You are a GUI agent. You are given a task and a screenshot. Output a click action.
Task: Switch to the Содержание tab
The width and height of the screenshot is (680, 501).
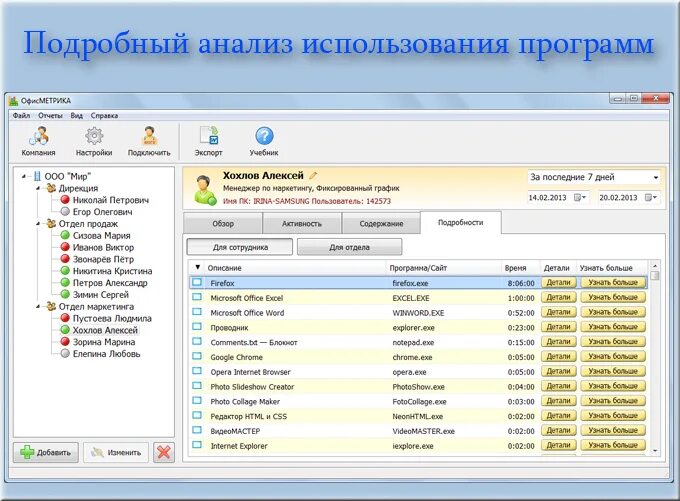pyautogui.click(x=381, y=223)
